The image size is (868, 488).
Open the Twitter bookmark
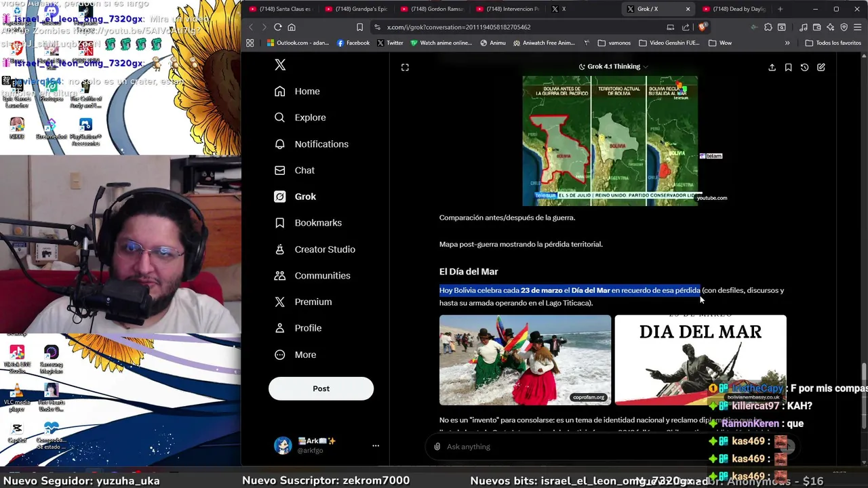(390, 43)
